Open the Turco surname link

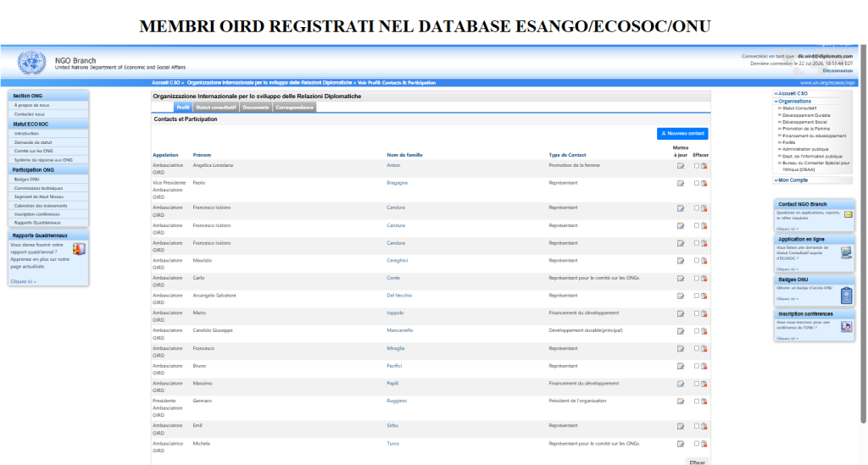coord(392,444)
